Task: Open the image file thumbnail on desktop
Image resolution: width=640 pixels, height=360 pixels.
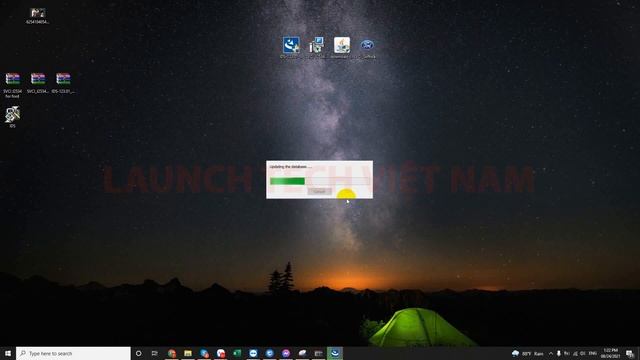Action: 38,16
